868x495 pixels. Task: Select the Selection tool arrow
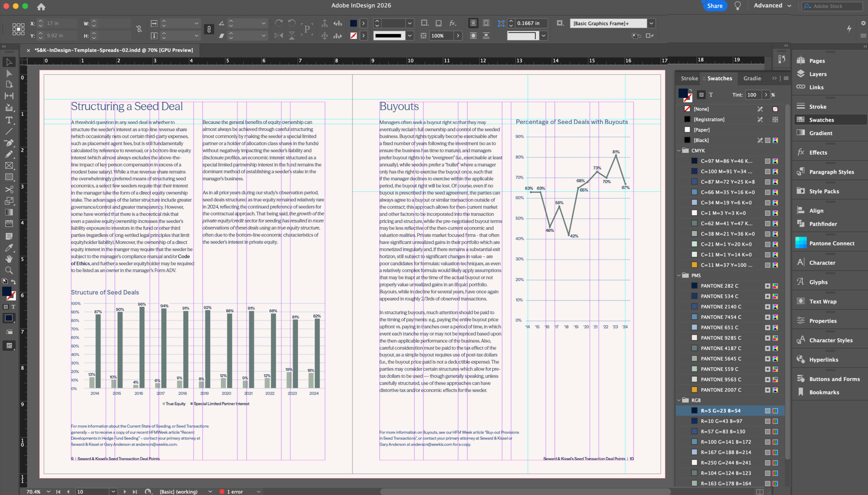9,62
